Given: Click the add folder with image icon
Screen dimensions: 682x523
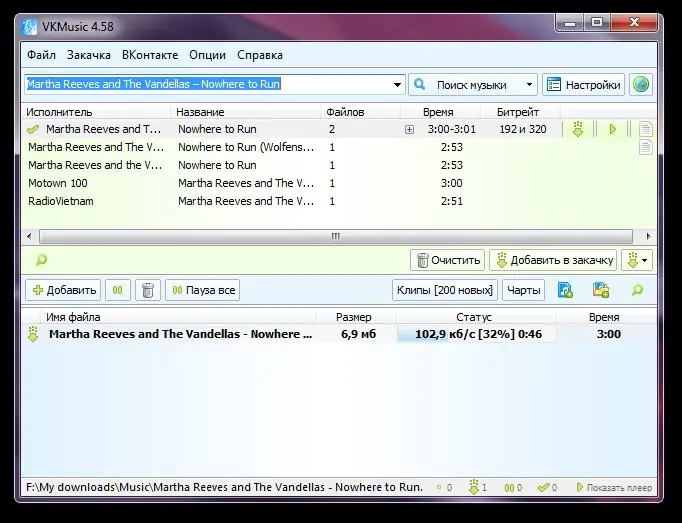Looking at the screenshot, I should 601,290.
